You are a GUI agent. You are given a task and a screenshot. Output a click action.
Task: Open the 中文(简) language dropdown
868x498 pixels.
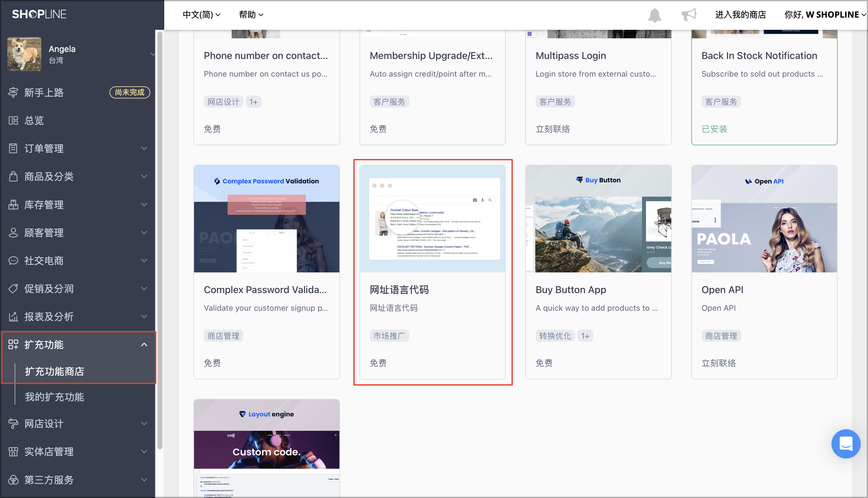202,15
